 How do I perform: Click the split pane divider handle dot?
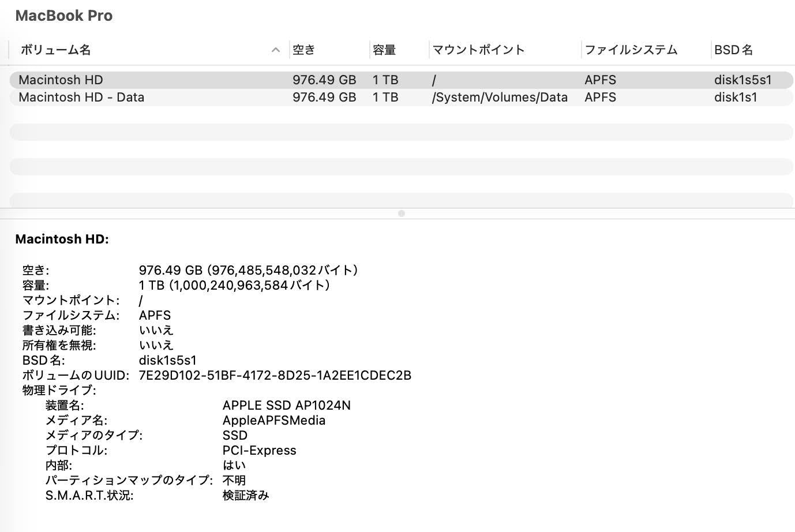pyautogui.click(x=402, y=213)
